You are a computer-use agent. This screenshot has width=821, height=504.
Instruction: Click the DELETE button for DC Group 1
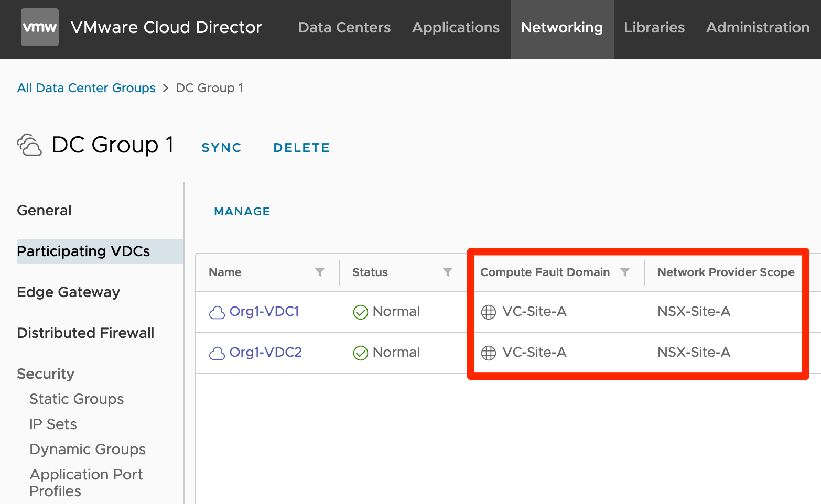click(x=301, y=148)
